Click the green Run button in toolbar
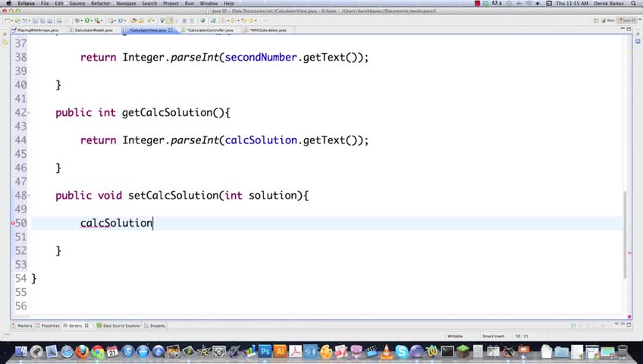The width and height of the screenshot is (643, 364). pos(86,20)
